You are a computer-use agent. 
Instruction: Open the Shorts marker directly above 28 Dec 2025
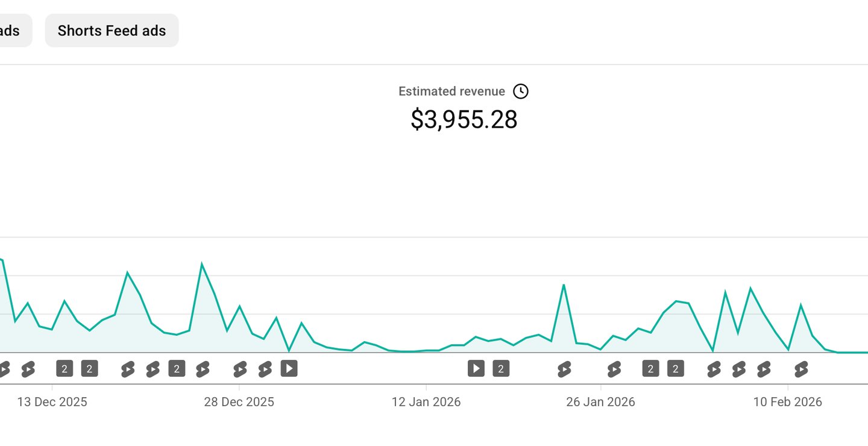pos(240,369)
